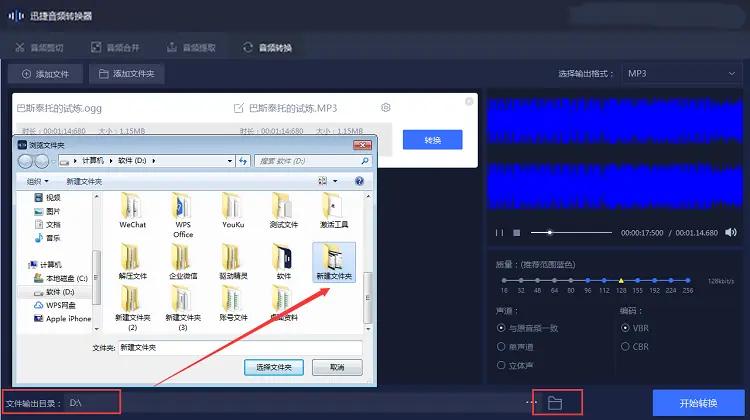750x420 pixels.
Task: Select 视频 in the navigation pane
Action: point(48,198)
